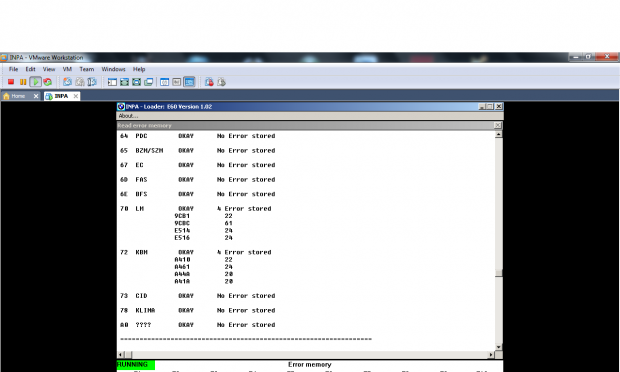Open the View menu
The image size is (620, 372).
pos(49,69)
